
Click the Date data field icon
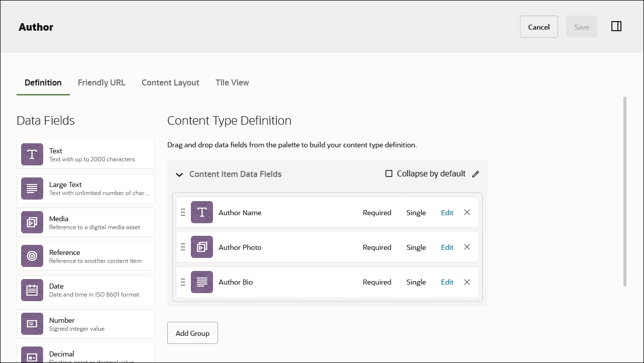[x=32, y=290]
